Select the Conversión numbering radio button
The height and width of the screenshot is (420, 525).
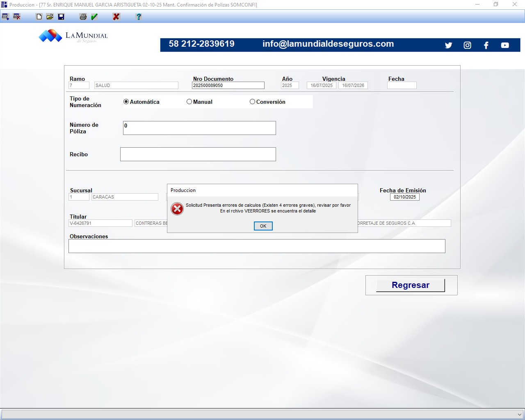(252, 102)
